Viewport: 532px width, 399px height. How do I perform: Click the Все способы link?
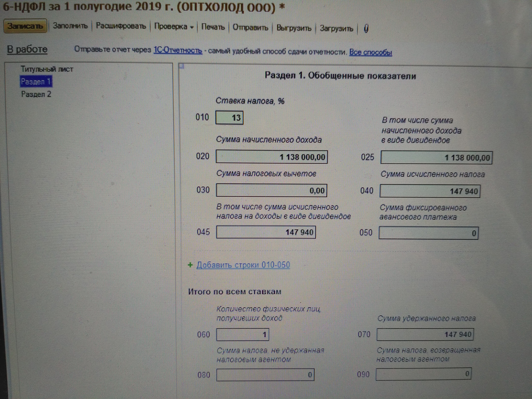coord(370,52)
